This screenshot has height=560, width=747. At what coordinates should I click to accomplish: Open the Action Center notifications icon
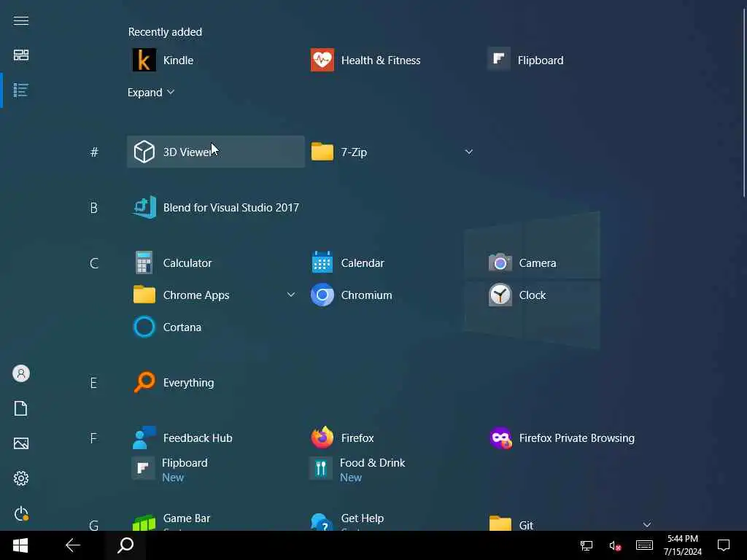tap(723, 545)
